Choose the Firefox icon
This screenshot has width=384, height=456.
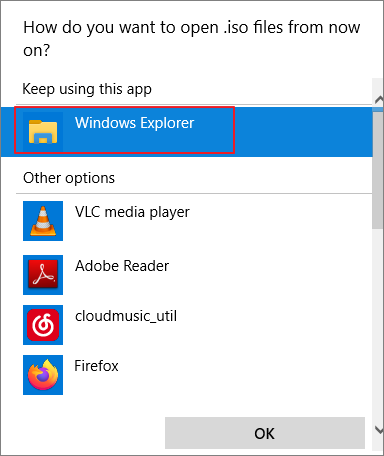(x=43, y=375)
